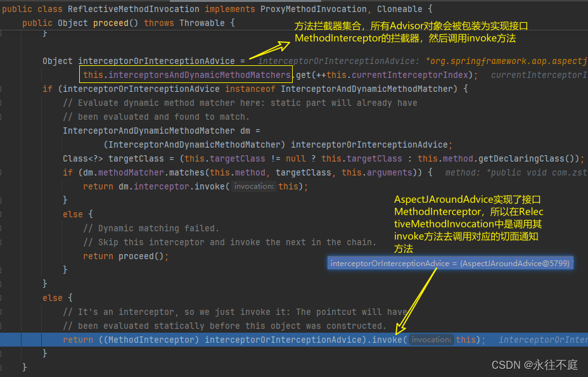
Task: Click else above "It's an interceptor" comment
Action: [x=53, y=298]
